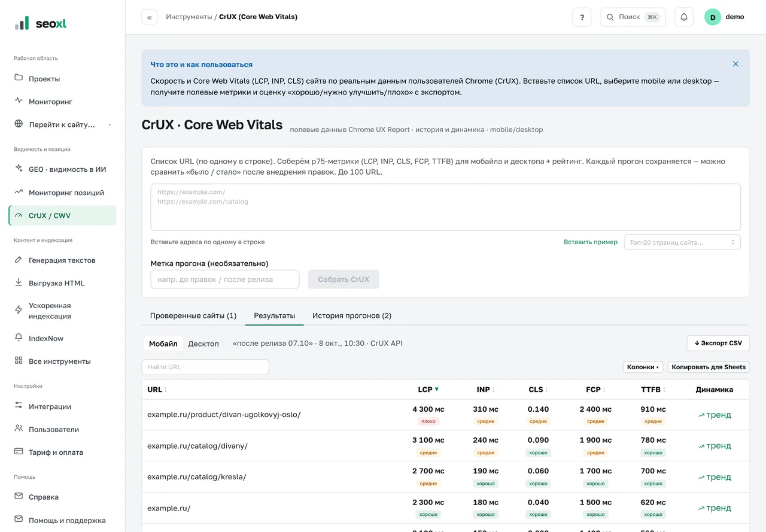Click the Справка envelope icon
Viewport: 766px width, 532px height.
[x=19, y=496]
